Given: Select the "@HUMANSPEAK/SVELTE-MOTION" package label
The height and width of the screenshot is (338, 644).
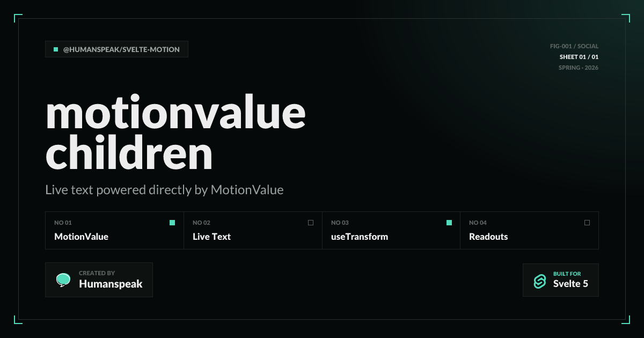Looking at the screenshot, I should [121, 49].
